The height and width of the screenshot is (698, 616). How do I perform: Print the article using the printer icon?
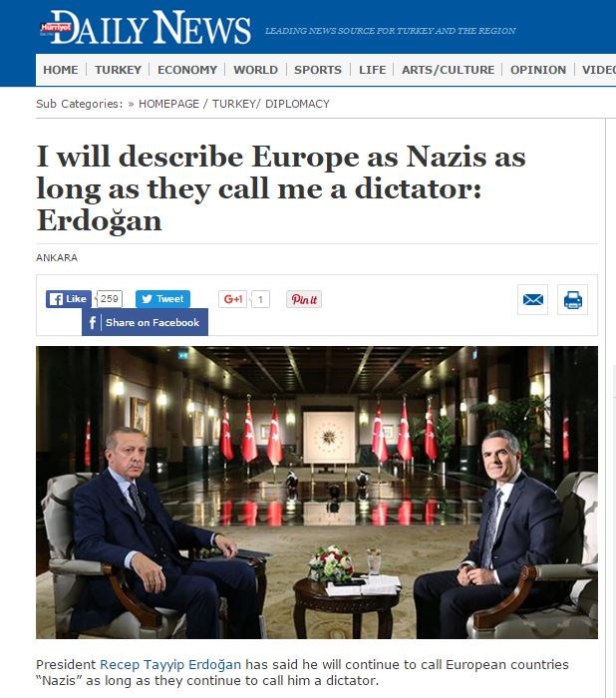(x=573, y=299)
